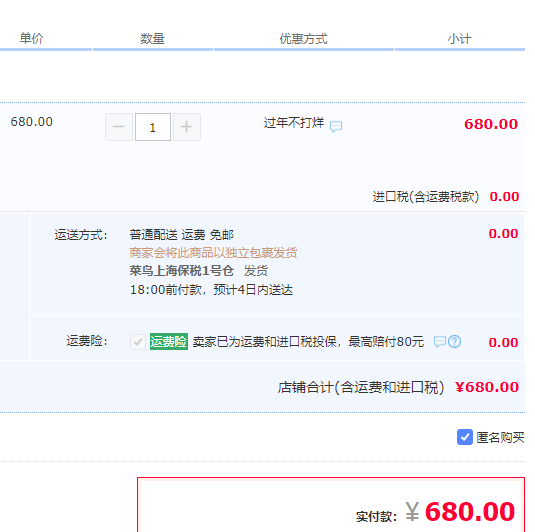
Task: Open the chat bubble beside 过年不打烊
Action: tap(336, 126)
